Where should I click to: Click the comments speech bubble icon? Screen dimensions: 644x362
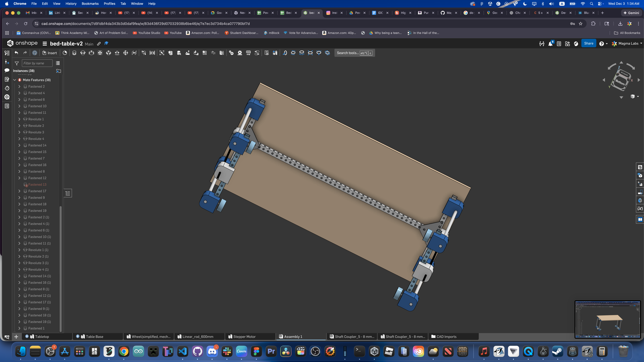7,70
